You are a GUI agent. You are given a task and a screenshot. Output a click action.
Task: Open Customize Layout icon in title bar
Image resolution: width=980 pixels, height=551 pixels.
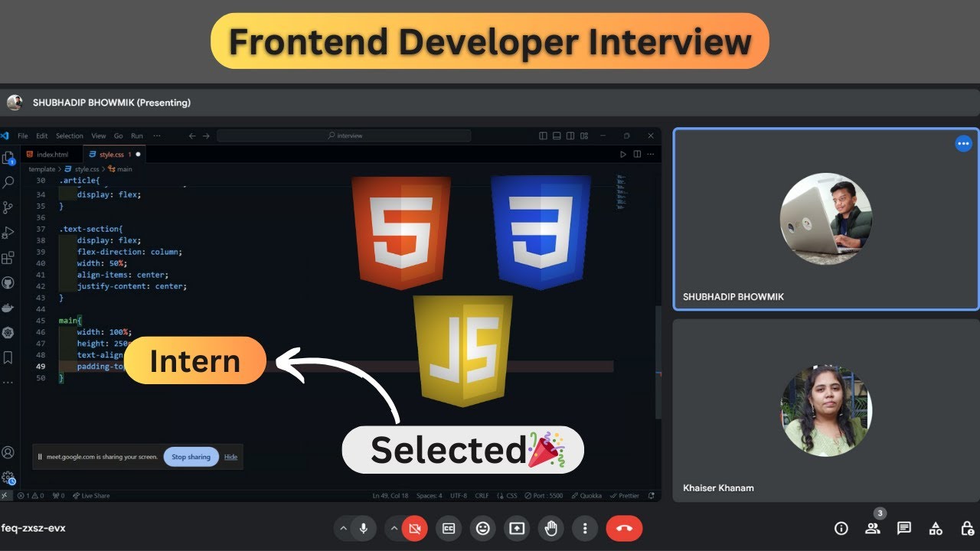pos(583,135)
